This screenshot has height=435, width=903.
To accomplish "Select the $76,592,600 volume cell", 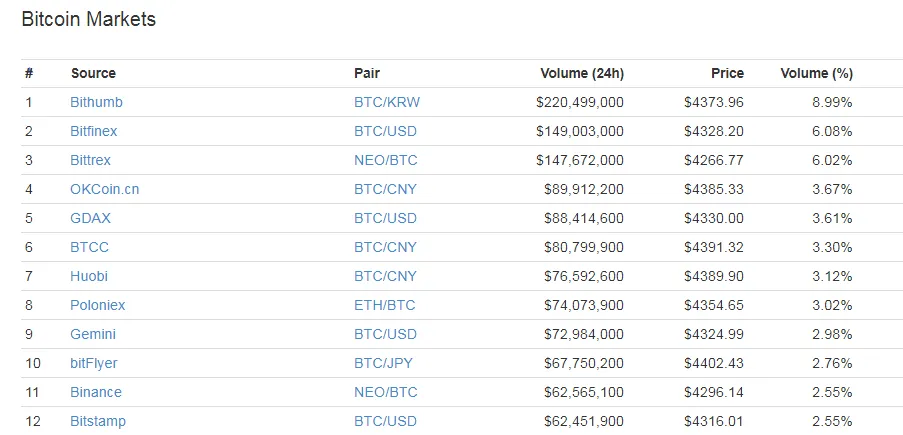I will (584, 276).
